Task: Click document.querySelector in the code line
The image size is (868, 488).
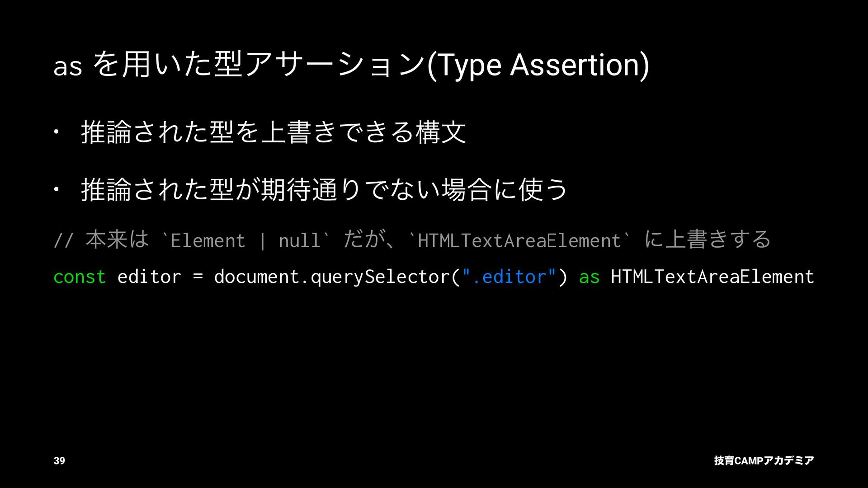Action: tap(332, 277)
